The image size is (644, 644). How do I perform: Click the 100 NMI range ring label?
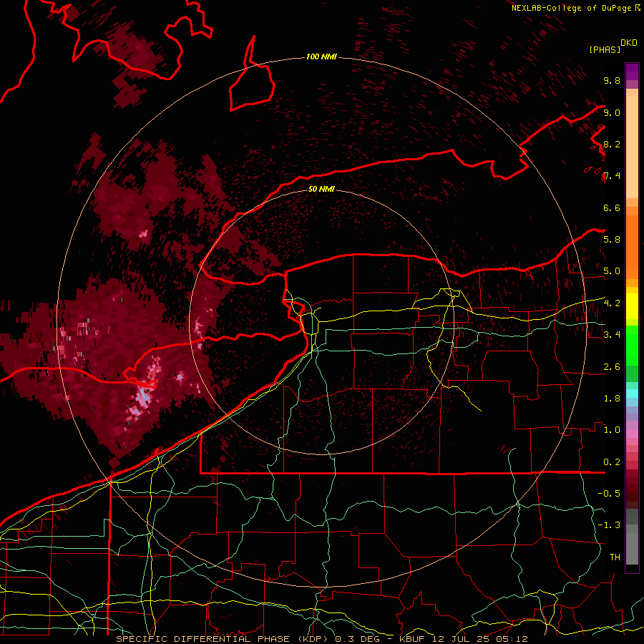(321, 57)
